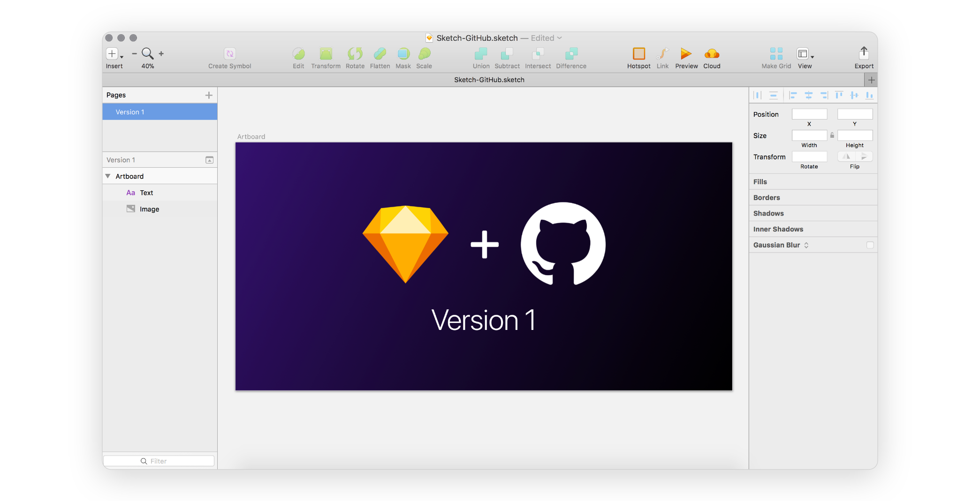
Task: Click the Width size field
Action: tap(809, 135)
